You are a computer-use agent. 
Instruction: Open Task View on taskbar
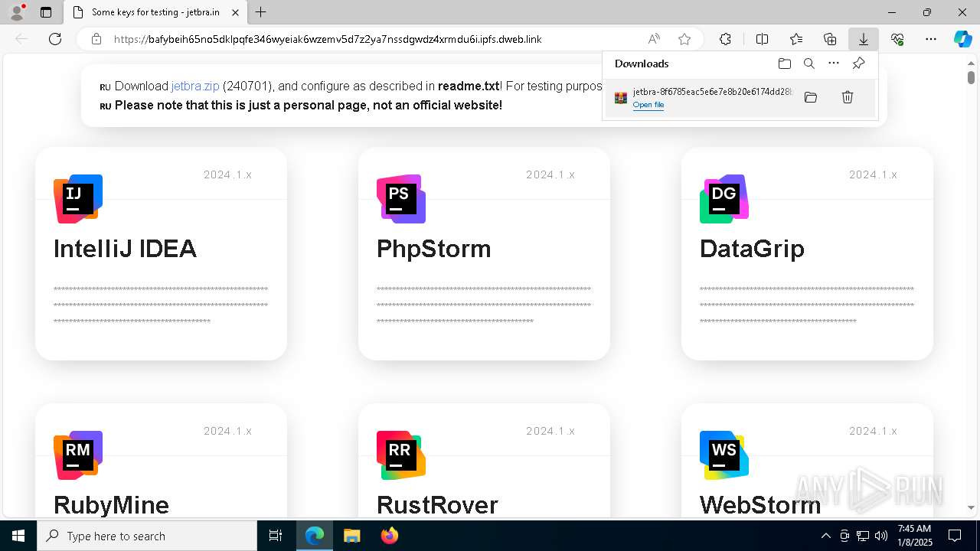point(276,536)
